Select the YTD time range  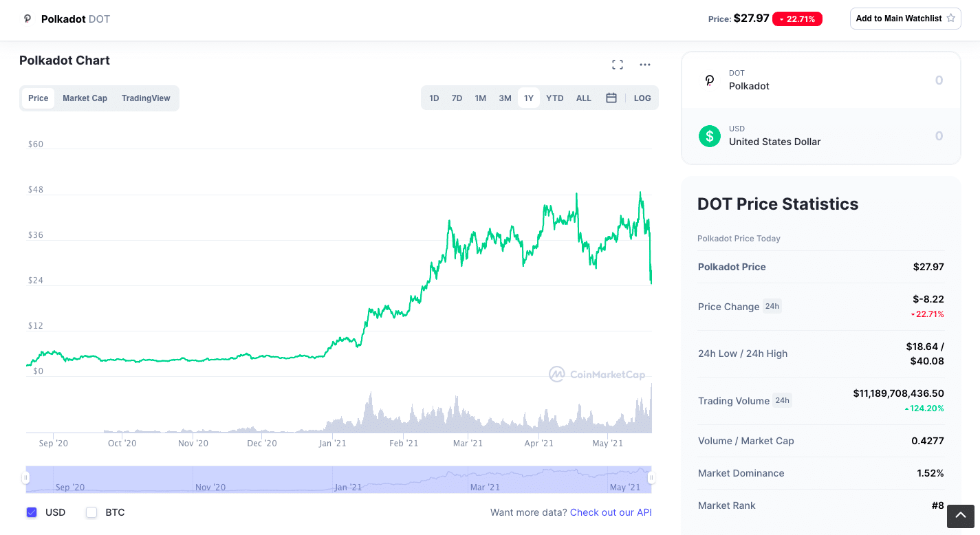pyautogui.click(x=555, y=98)
